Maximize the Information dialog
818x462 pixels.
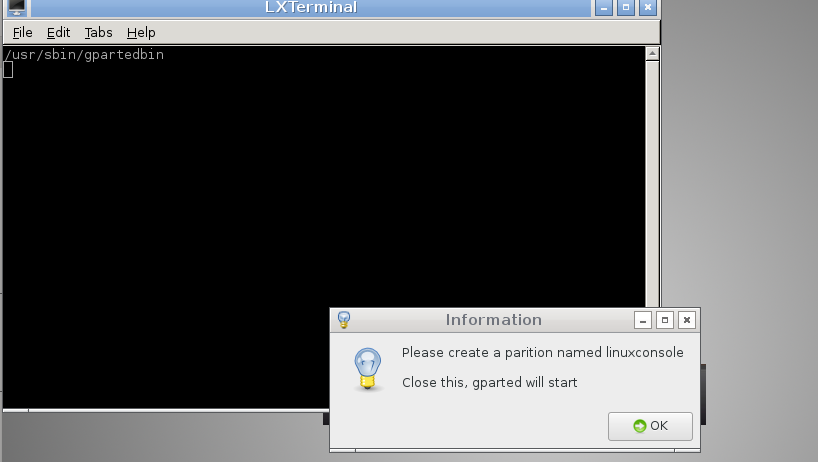point(665,320)
